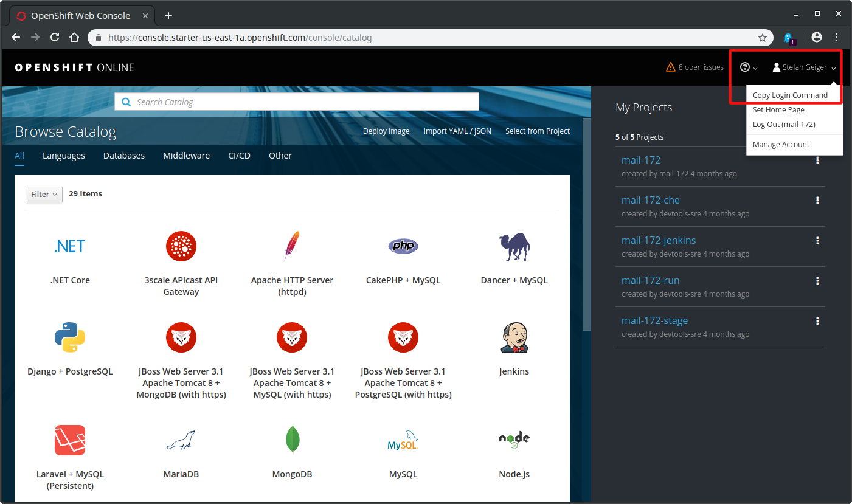This screenshot has width=852, height=504.
Task: Open kebab menu for mail-172-che project
Action: coord(817,201)
